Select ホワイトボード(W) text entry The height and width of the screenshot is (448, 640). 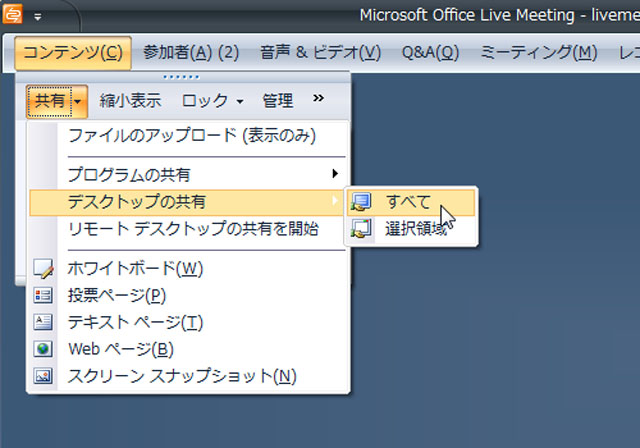(135, 269)
